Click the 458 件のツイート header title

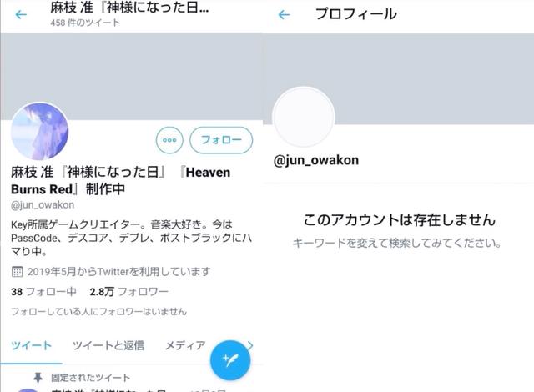[x=85, y=23]
